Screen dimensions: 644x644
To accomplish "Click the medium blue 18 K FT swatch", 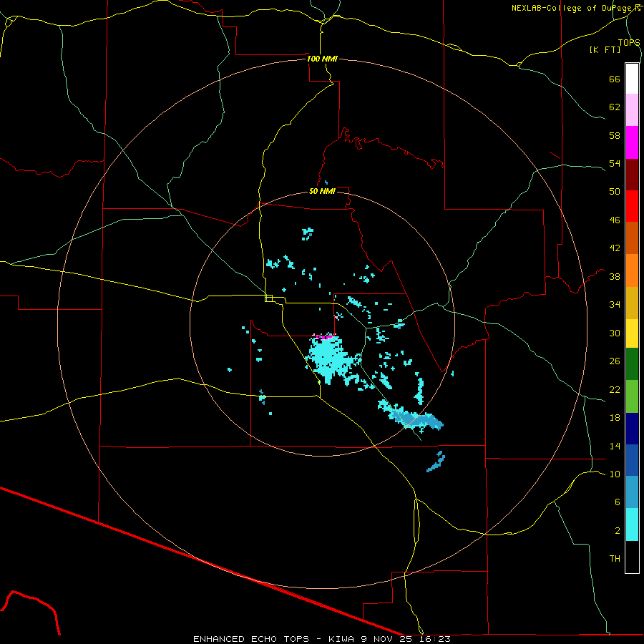I will point(632,460).
